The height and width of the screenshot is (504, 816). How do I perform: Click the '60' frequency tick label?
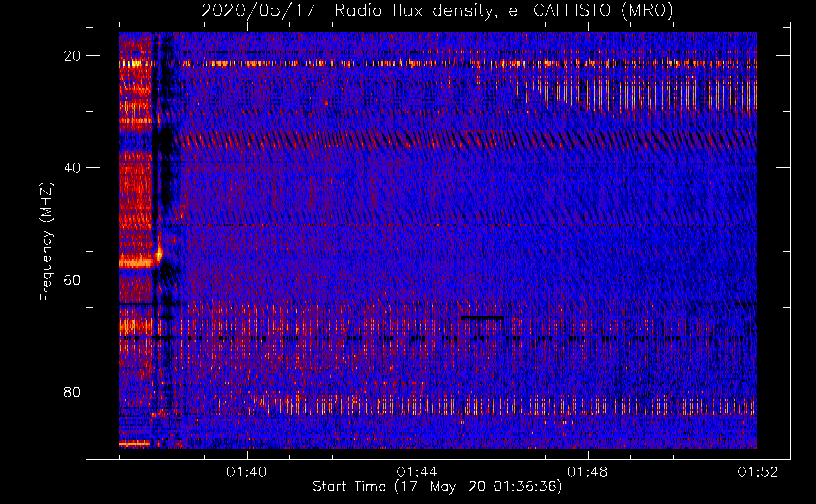72,279
